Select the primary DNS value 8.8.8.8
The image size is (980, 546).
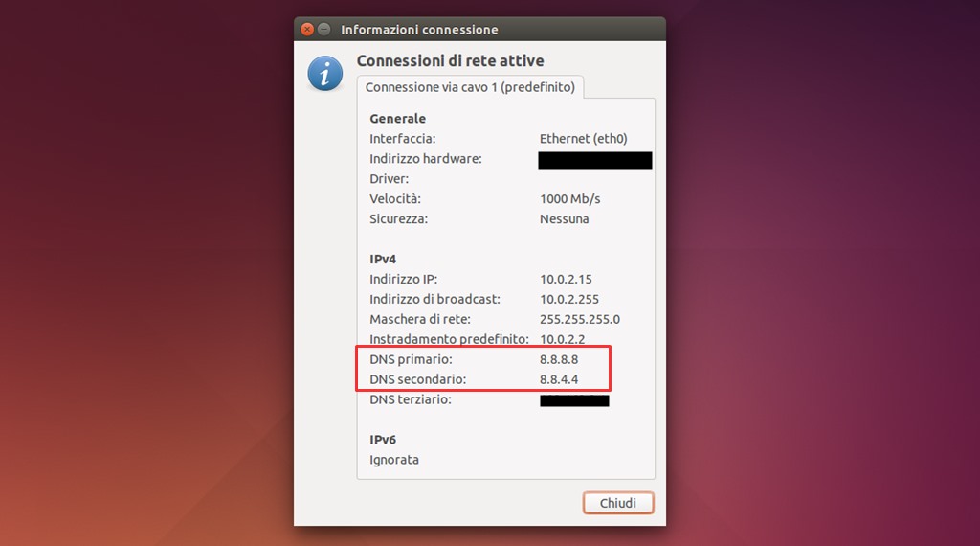[559, 359]
